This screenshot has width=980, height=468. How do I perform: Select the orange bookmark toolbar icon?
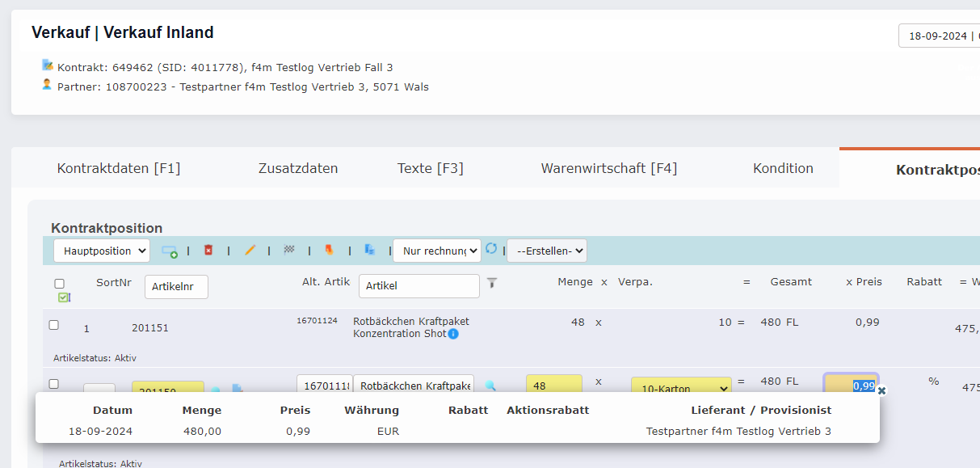tap(329, 251)
